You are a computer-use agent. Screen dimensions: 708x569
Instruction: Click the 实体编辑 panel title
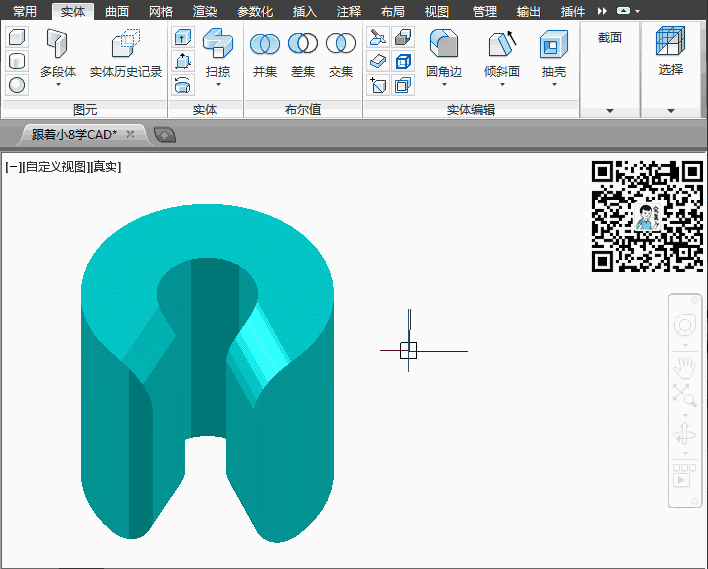[x=471, y=110]
